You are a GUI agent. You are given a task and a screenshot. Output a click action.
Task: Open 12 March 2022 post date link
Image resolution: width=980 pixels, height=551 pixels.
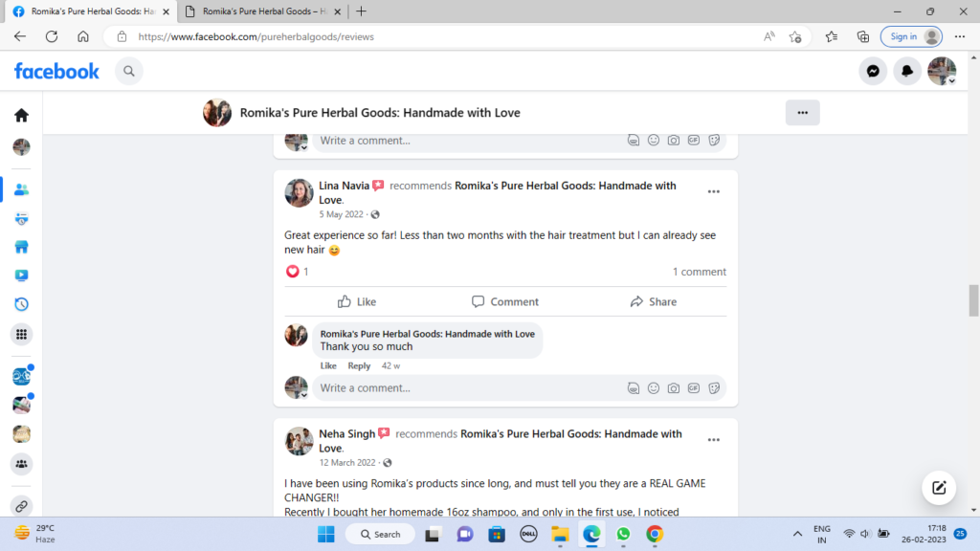coord(347,463)
